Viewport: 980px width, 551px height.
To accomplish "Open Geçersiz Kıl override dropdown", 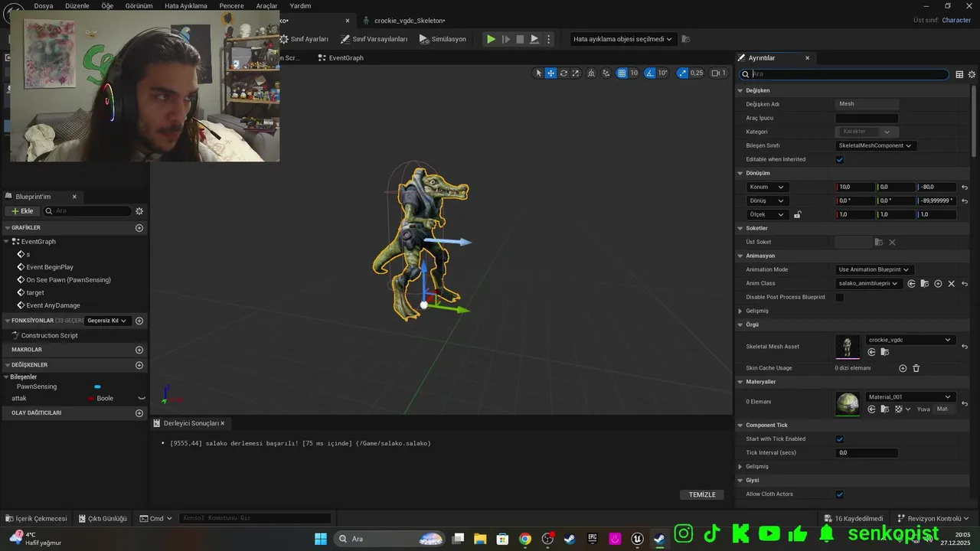I will point(107,321).
